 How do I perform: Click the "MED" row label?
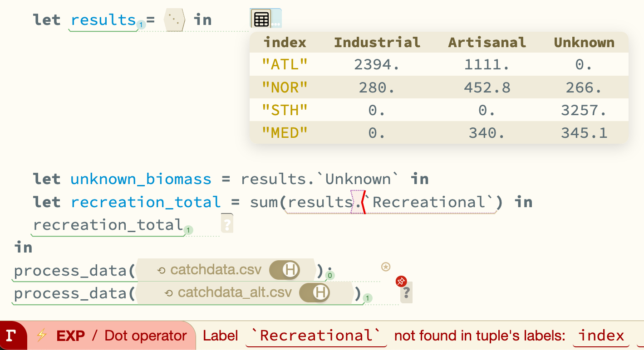pyautogui.click(x=285, y=132)
